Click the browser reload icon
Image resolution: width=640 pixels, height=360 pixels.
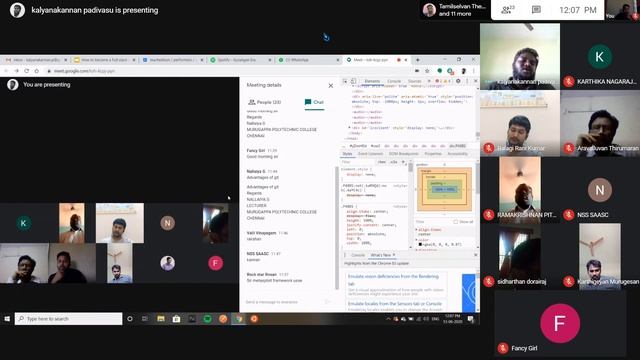[x=27, y=71]
